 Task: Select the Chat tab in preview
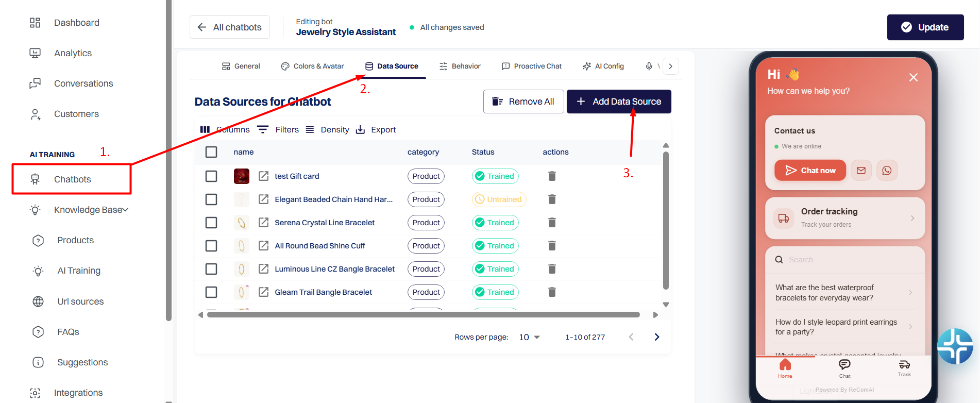pyautogui.click(x=844, y=368)
